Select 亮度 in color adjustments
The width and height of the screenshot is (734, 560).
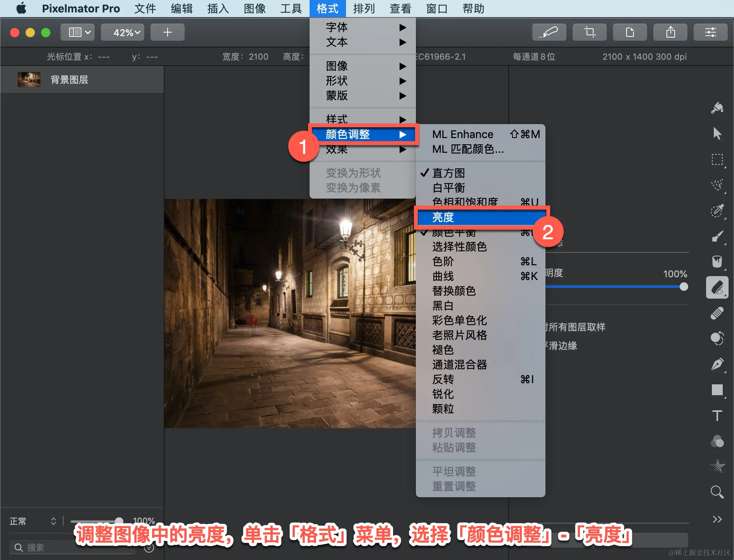click(480, 217)
